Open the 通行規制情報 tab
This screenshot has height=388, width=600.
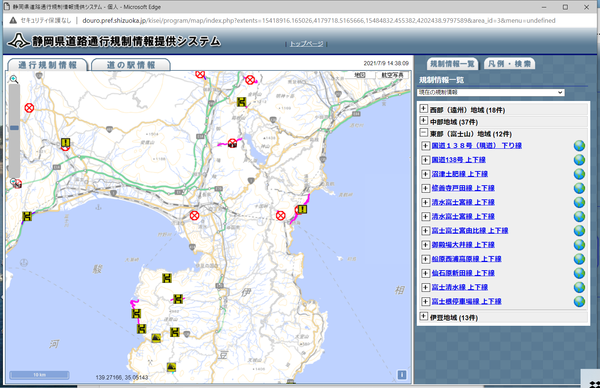pyautogui.click(x=47, y=65)
